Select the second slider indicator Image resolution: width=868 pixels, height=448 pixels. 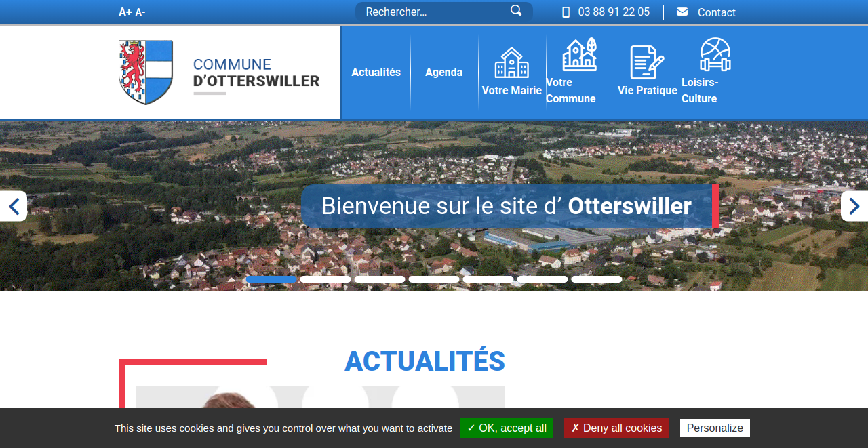(x=325, y=279)
